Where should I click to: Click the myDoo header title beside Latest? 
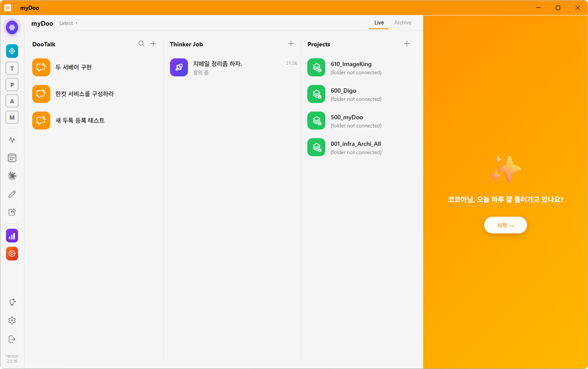42,23
